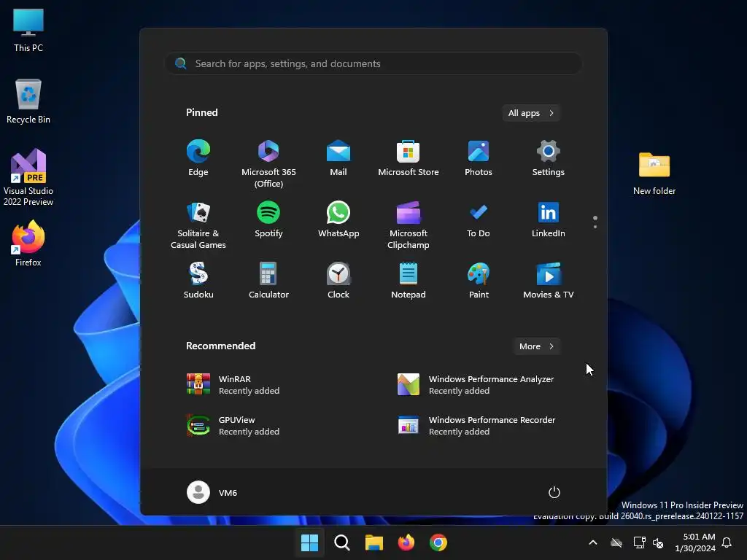The image size is (747, 560).
Task: Open Solitaire & Casual Games
Action: [198, 225]
